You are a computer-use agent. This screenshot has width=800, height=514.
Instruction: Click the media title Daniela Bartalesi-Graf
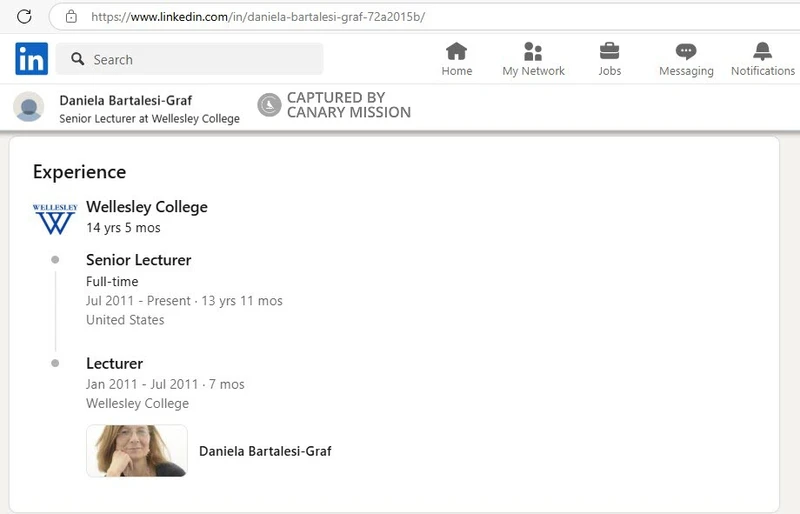[265, 451]
